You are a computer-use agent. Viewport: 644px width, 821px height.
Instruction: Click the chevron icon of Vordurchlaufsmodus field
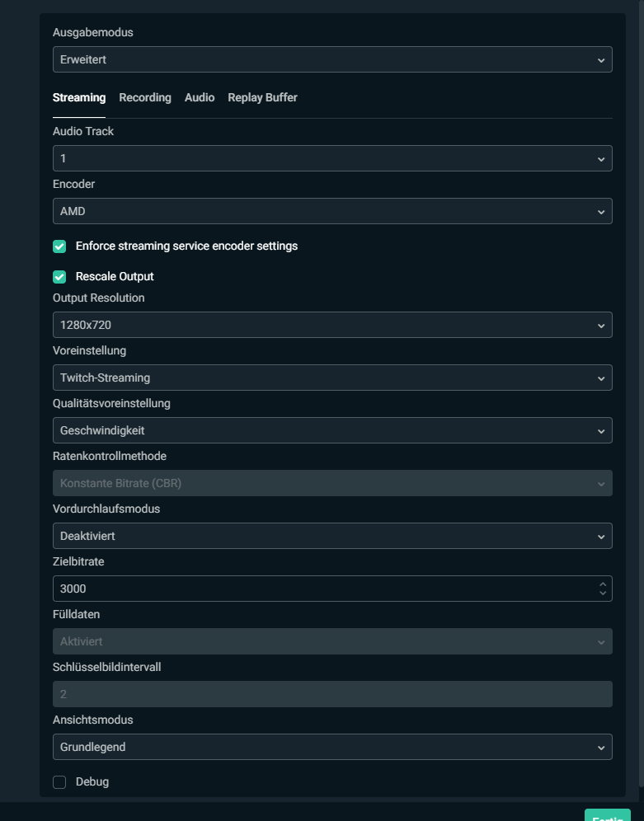[x=601, y=537]
